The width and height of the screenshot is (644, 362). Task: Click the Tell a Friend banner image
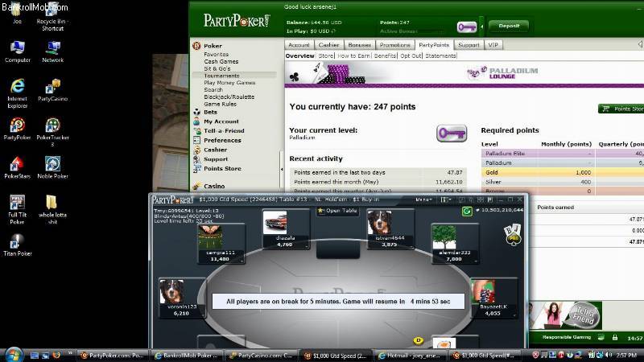click(x=566, y=315)
